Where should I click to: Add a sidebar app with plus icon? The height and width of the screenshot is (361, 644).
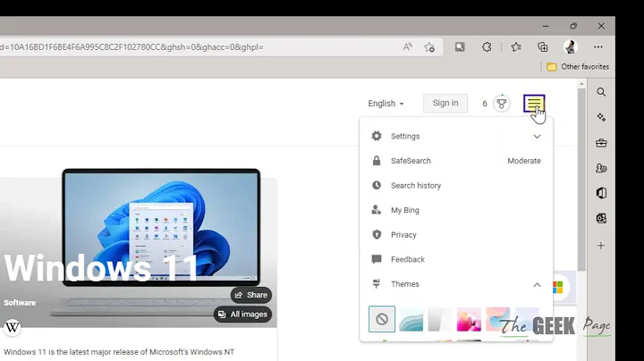coord(601,246)
